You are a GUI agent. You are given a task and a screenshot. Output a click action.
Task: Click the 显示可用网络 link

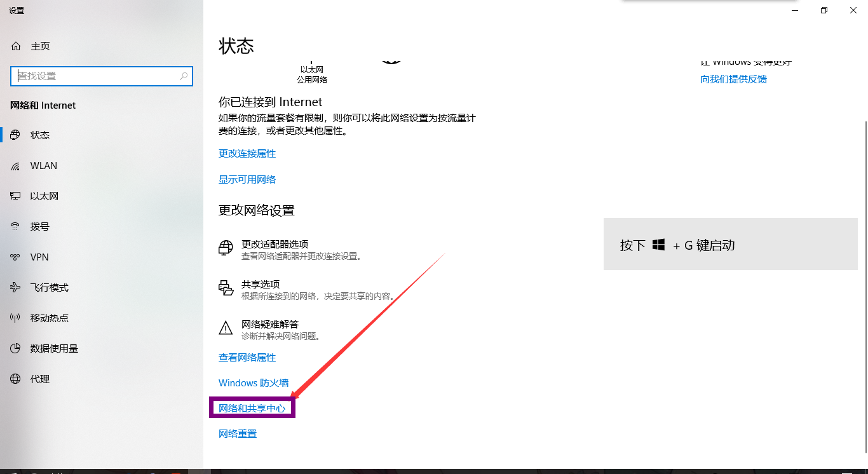click(x=247, y=180)
